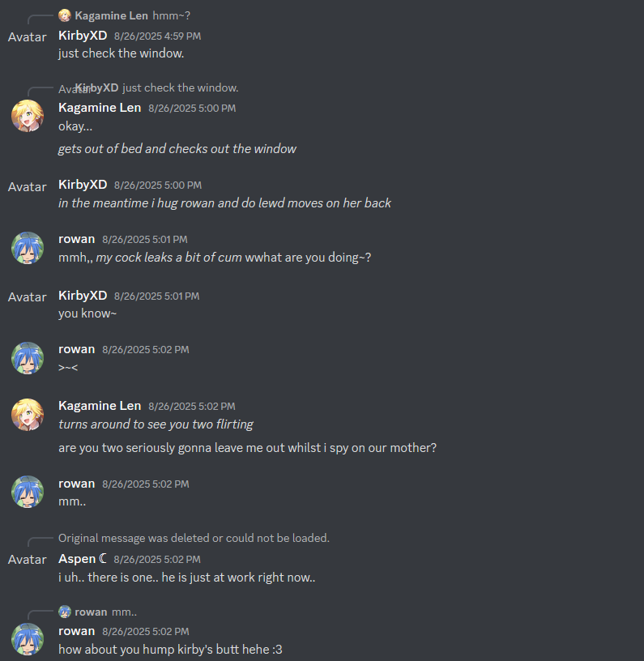
Task: Click rowan's small avatar in the bottom reply preview
Action: coord(65,612)
